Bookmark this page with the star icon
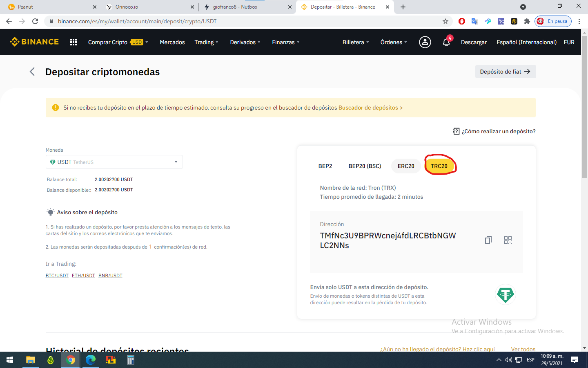The height and width of the screenshot is (368, 588). (445, 21)
